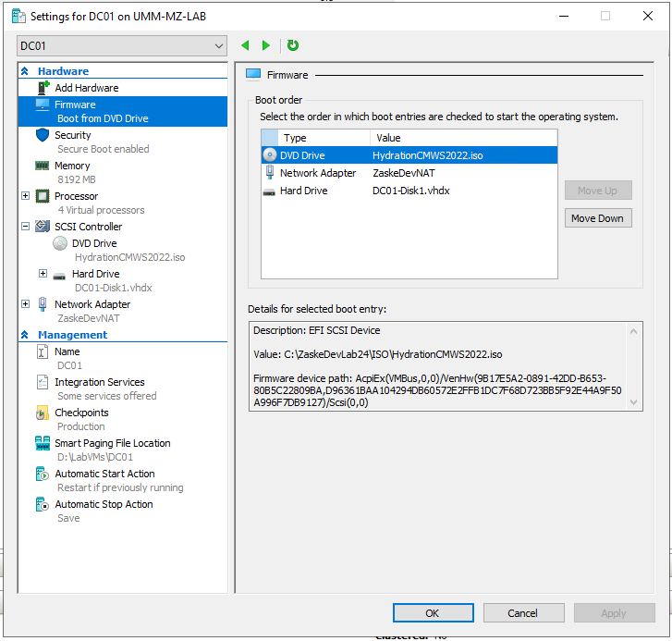The height and width of the screenshot is (641, 672).
Task: Select Network Adapter boot entry
Action: click(318, 173)
